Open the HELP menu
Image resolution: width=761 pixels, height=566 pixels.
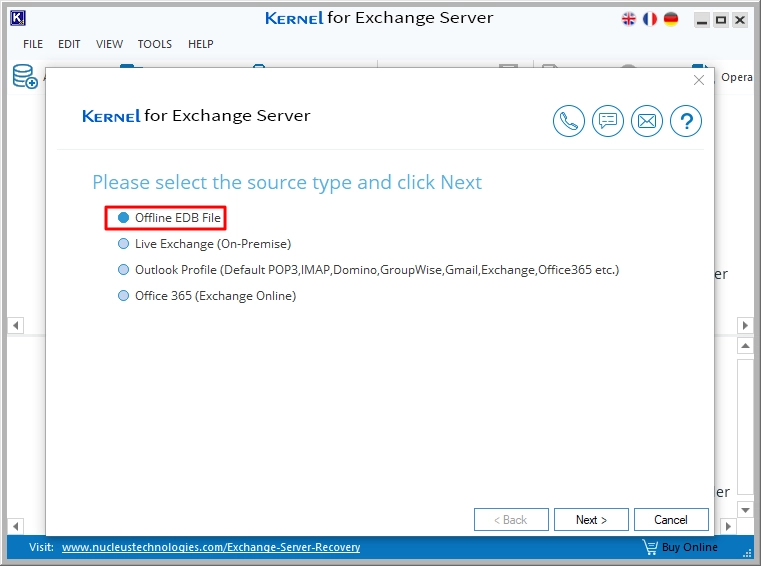click(200, 44)
